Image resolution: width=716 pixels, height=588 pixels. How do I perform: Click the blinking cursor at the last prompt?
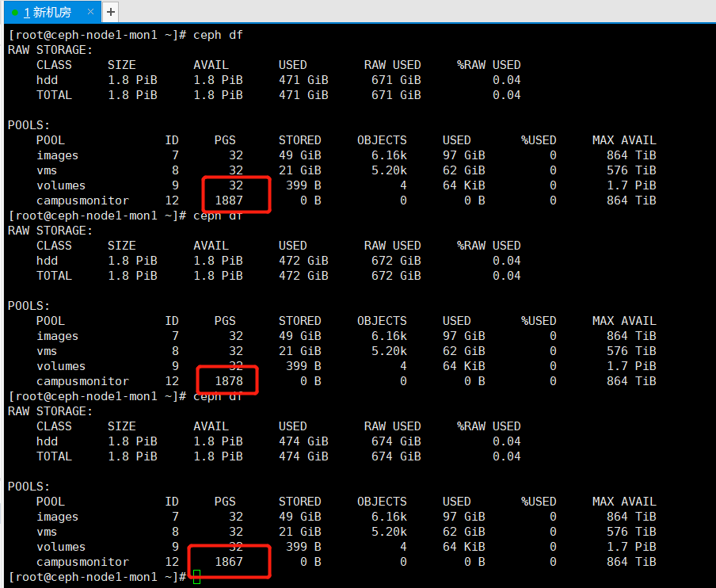pos(195,578)
